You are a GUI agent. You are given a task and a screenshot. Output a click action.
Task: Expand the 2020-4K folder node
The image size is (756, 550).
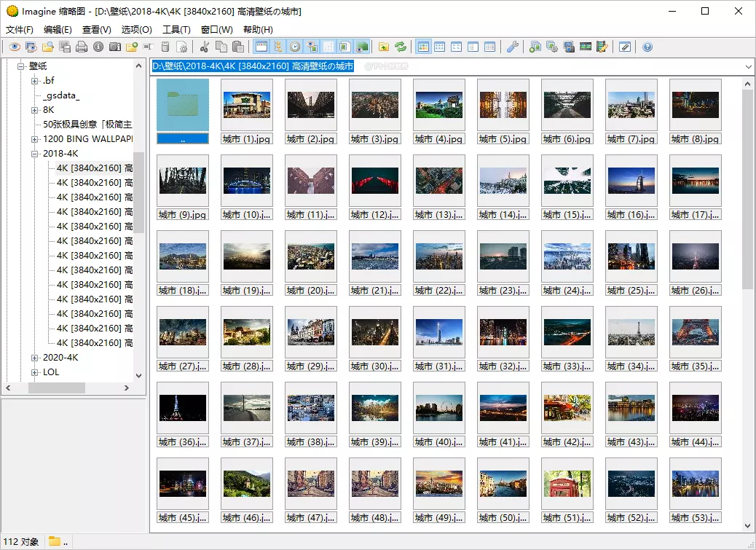coord(34,358)
